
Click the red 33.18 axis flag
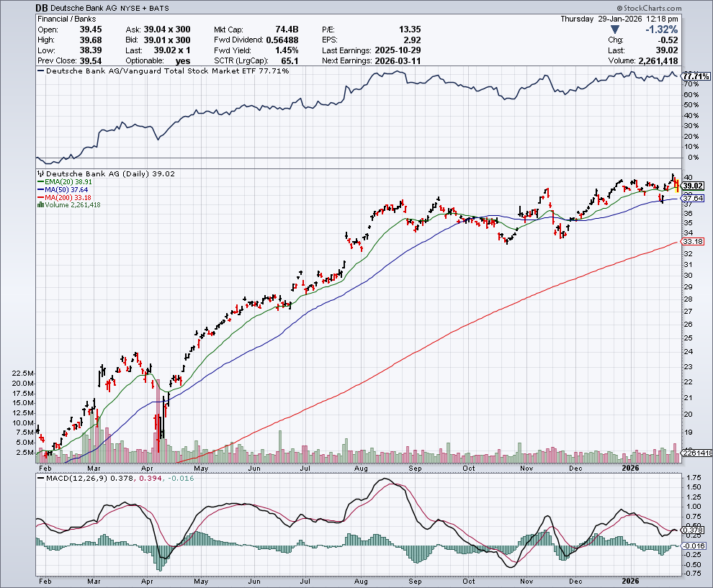click(x=697, y=242)
